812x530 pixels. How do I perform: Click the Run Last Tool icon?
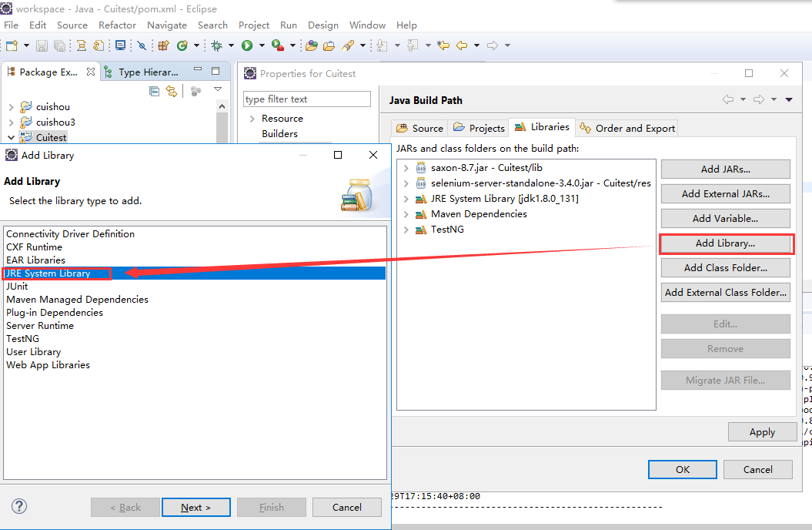pos(278,45)
